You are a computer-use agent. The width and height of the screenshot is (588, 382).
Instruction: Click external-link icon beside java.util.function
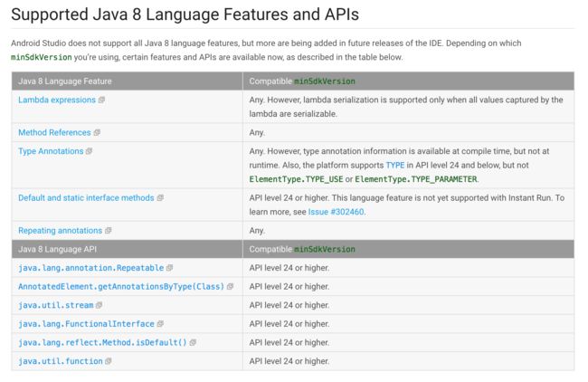pyautogui.click(x=109, y=361)
